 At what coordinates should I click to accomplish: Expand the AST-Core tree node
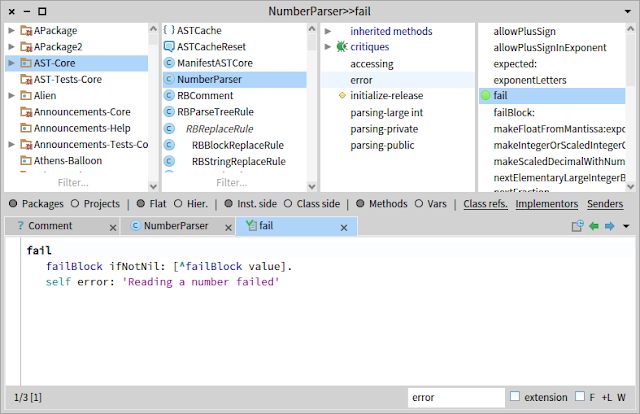tap(11, 63)
